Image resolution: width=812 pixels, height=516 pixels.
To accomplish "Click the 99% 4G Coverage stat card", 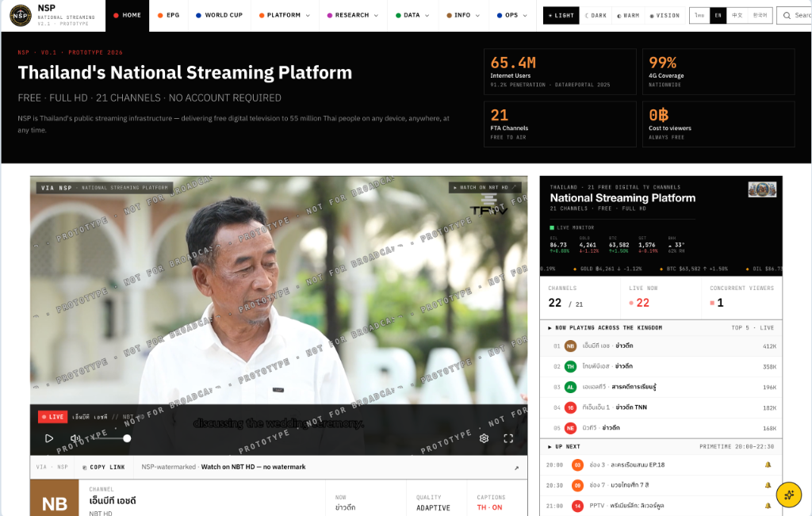I will tap(718, 72).
